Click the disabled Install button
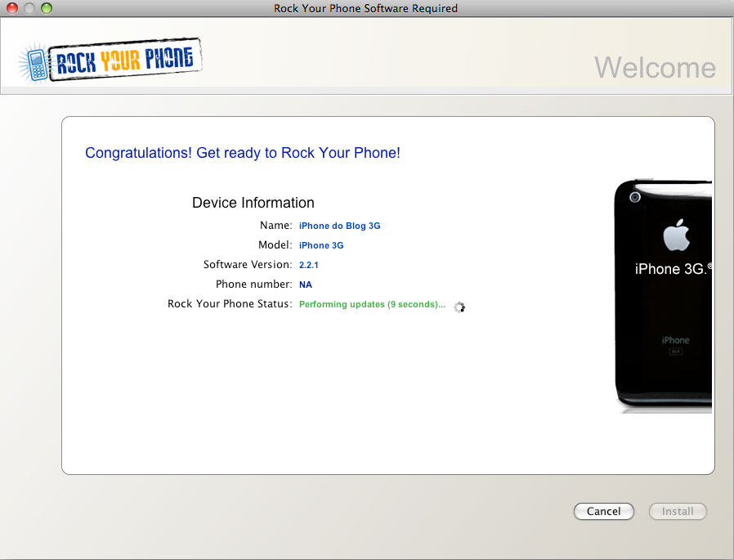 point(678,511)
